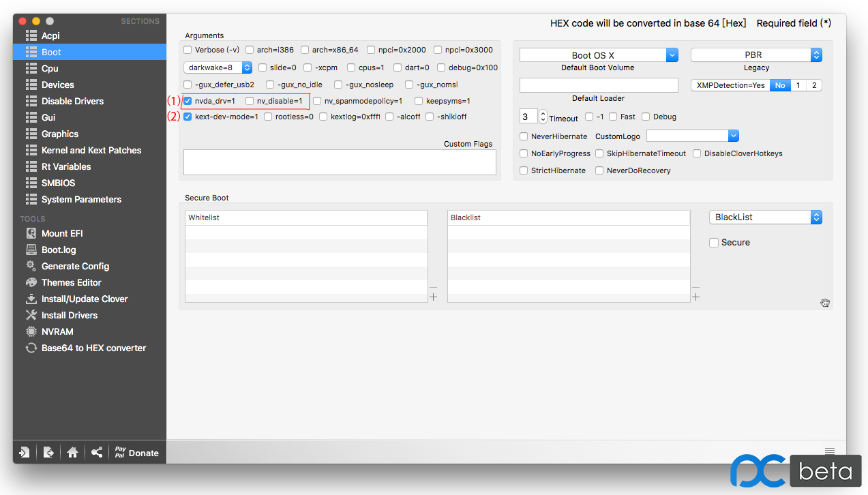Click the share icon in bottom bar
Viewport: 868px width, 495px height.
tap(97, 452)
